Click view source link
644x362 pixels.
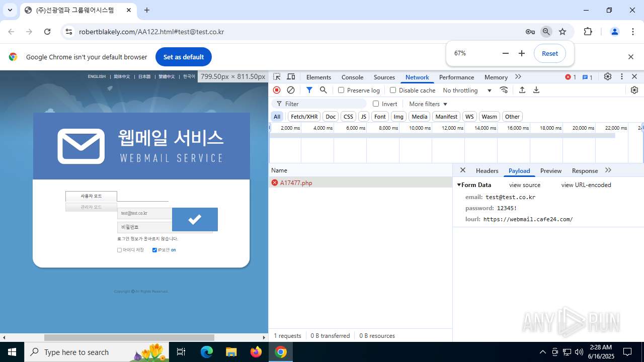pos(525,185)
